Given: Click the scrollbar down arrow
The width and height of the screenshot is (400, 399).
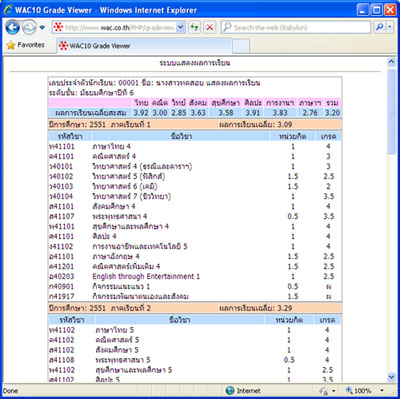Looking at the screenshot, I should click(x=391, y=377).
